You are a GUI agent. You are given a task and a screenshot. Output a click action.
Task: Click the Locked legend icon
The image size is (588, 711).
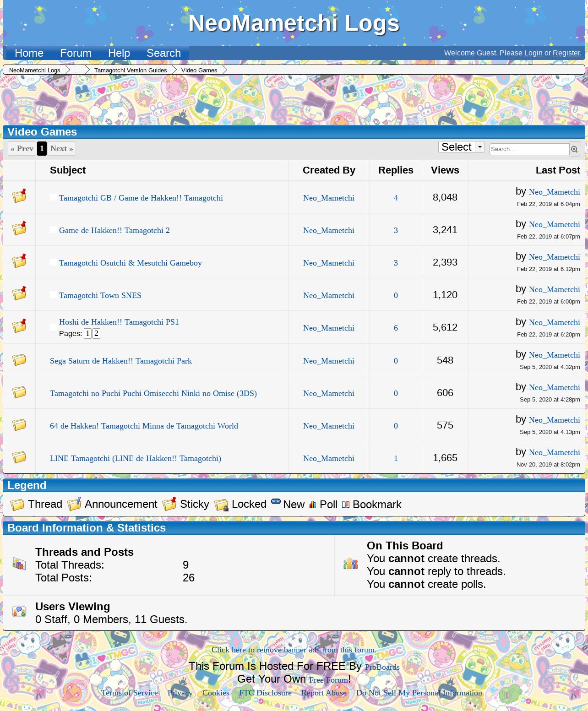[221, 505]
